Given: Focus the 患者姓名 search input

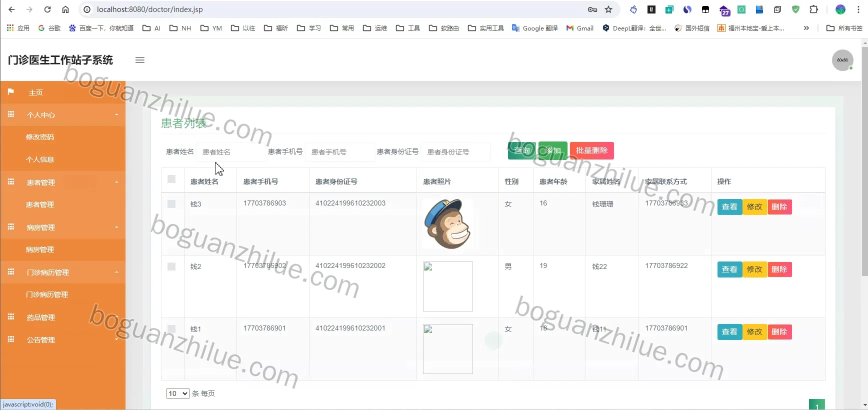Looking at the screenshot, I should [230, 152].
